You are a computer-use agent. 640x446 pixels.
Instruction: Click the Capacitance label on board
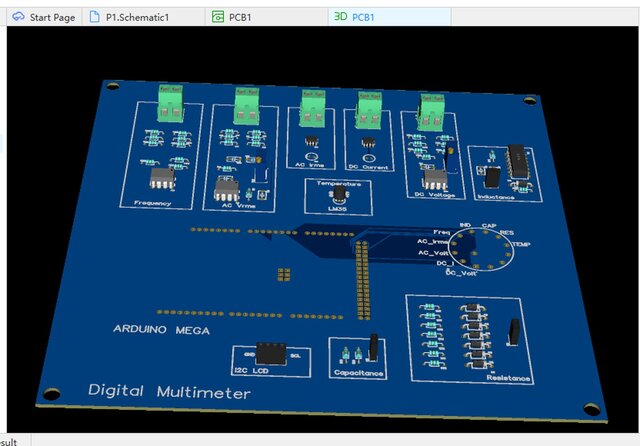pyautogui.click(x=358, y=373)
